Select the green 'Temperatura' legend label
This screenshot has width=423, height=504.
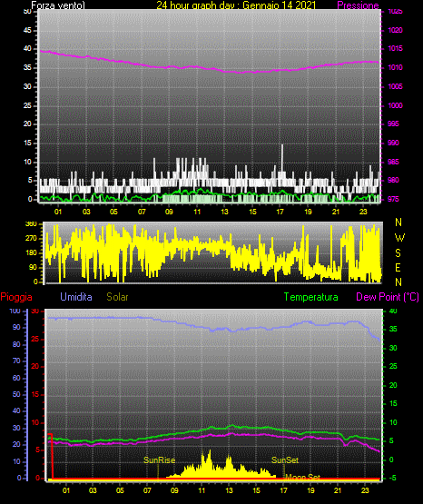click(x=311, y=297)
